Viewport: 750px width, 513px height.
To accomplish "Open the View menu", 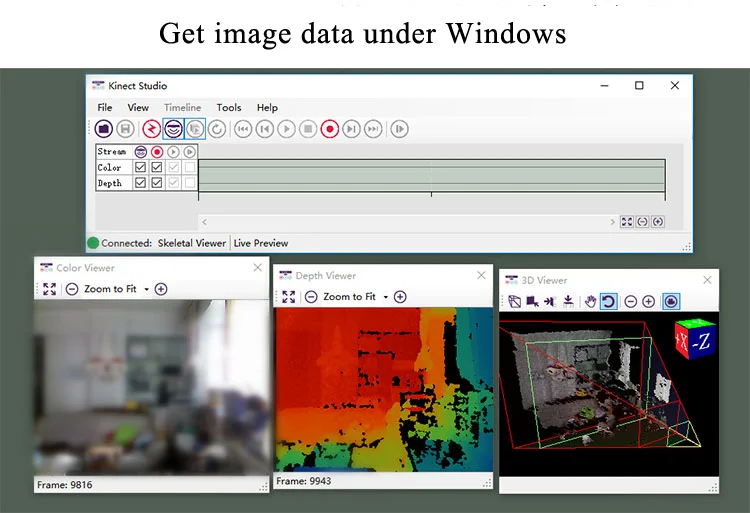I will tap(138, 108).
